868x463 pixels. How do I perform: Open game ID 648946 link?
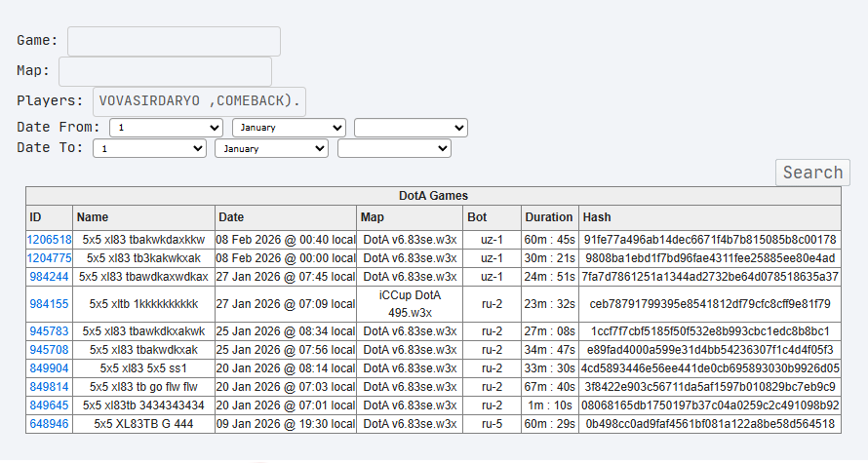click(x=50, y=424)
